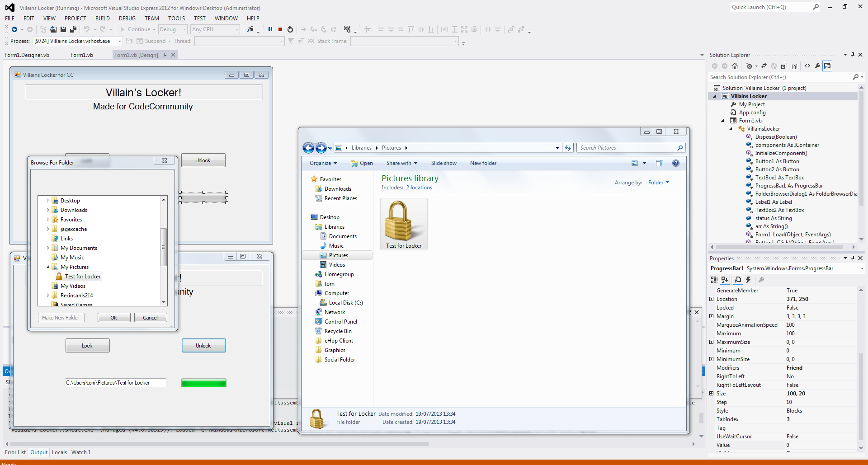The width and height of the screenshot is (868, 465).
Task: Collapse the Form1.vb node
Action: pos(722,121)
